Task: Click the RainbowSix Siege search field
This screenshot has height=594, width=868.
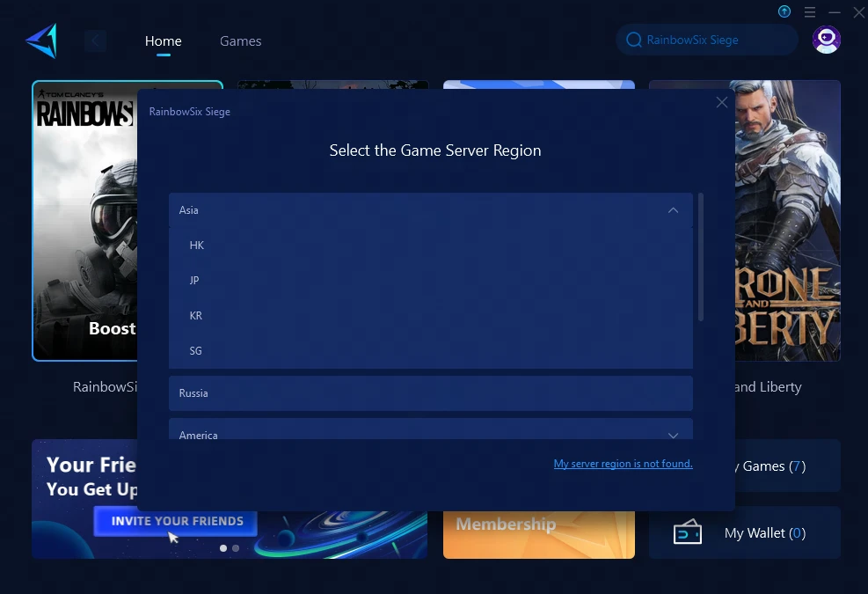Action: [706, 40]
